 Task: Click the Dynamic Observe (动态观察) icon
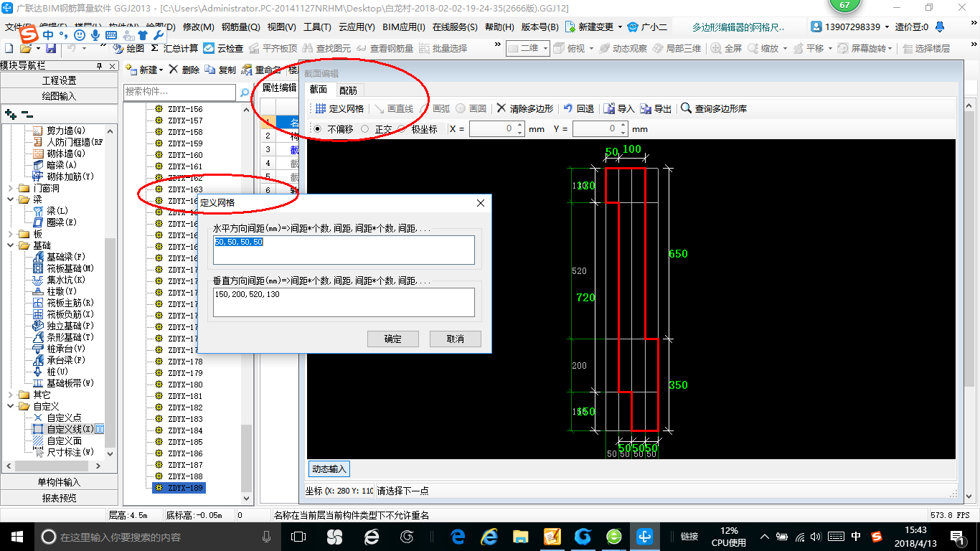pos(605,49)
